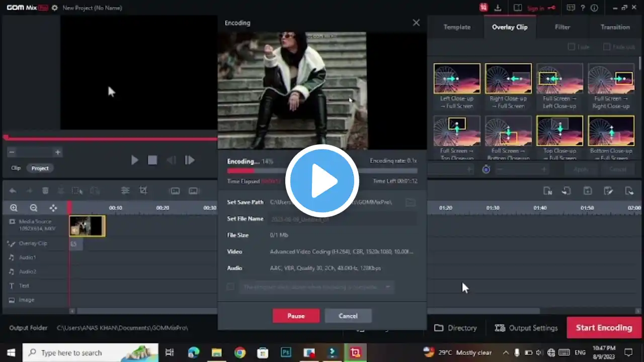Open the GOM Mix settings gear icon

click(54, 8)
